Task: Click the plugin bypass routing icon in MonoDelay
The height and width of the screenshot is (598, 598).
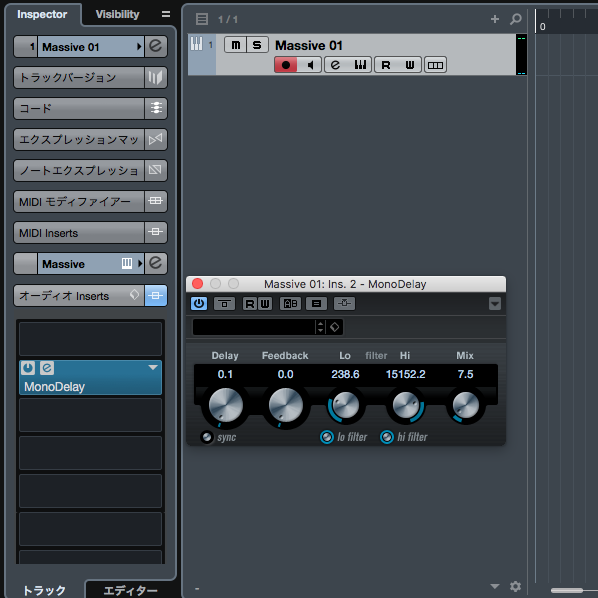Action: coord(224,304)
